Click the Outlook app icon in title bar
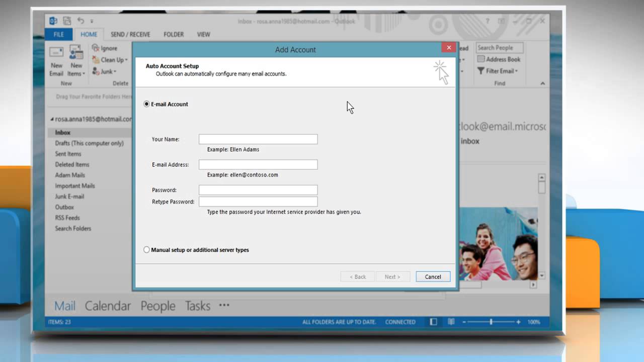The height and width of the screenshot is (362, 644). [53, 21]
